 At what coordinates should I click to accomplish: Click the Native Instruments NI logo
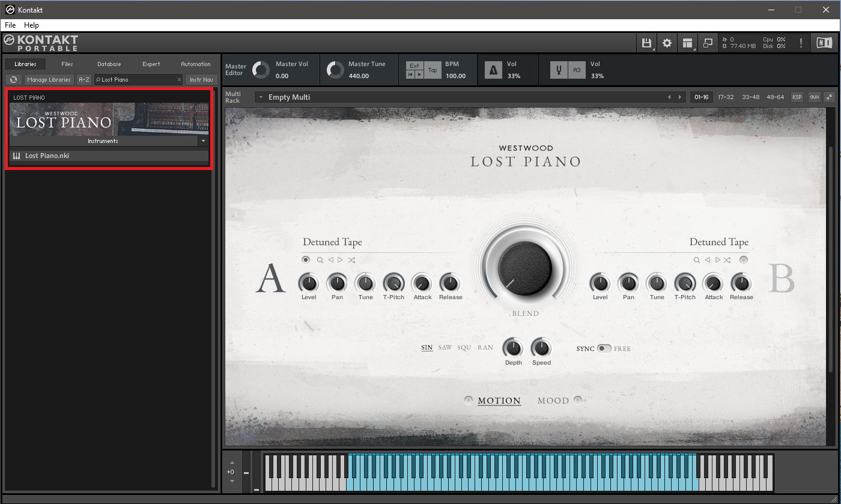824,43
